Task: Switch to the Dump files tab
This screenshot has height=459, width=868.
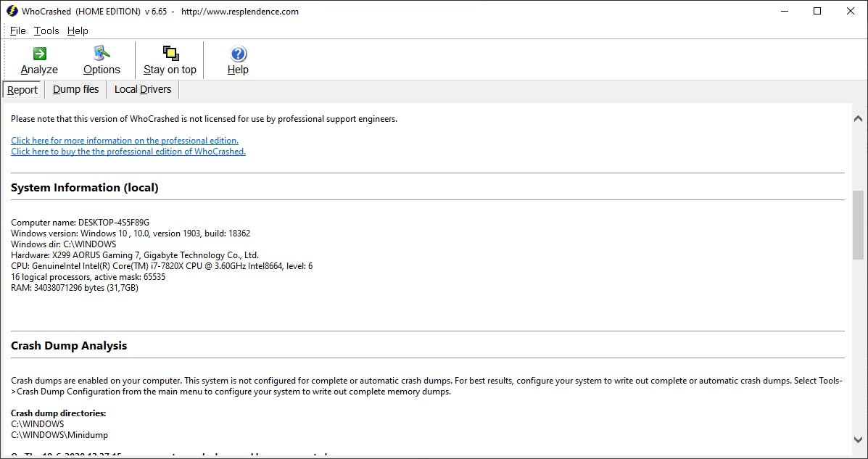Action: [75, 88]
